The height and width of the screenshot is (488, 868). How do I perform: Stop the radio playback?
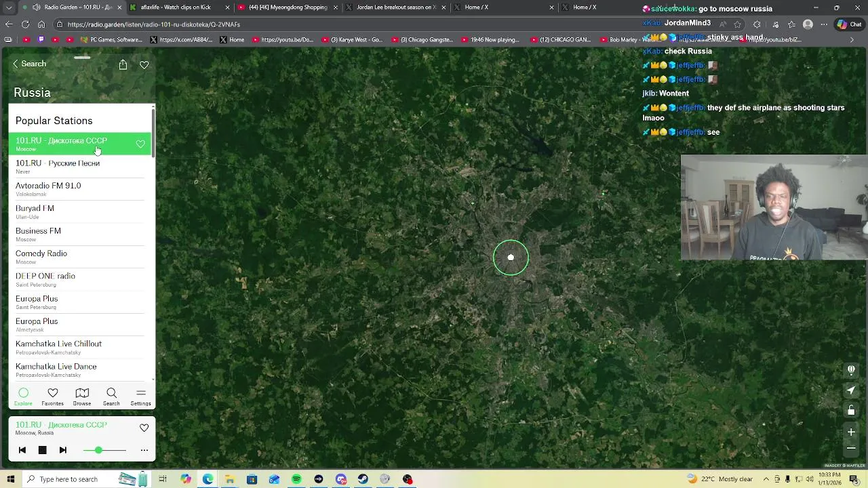pos(42,450)
